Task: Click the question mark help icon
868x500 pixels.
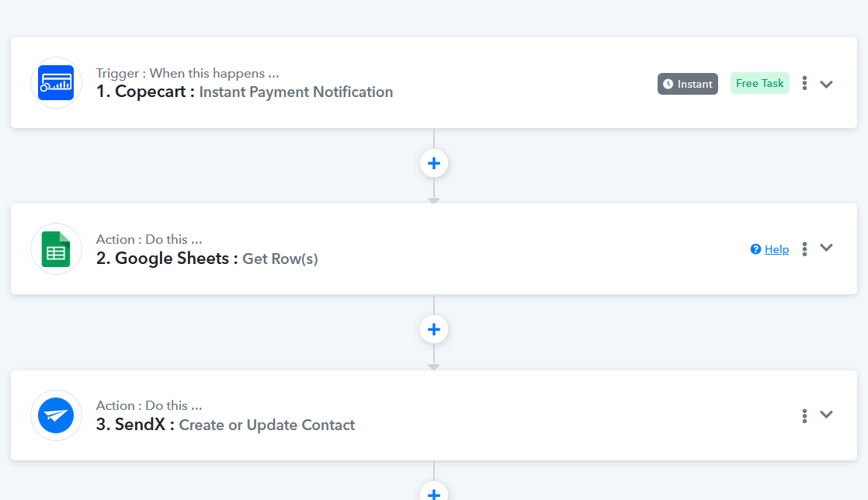Action: [x=755, y=249]
